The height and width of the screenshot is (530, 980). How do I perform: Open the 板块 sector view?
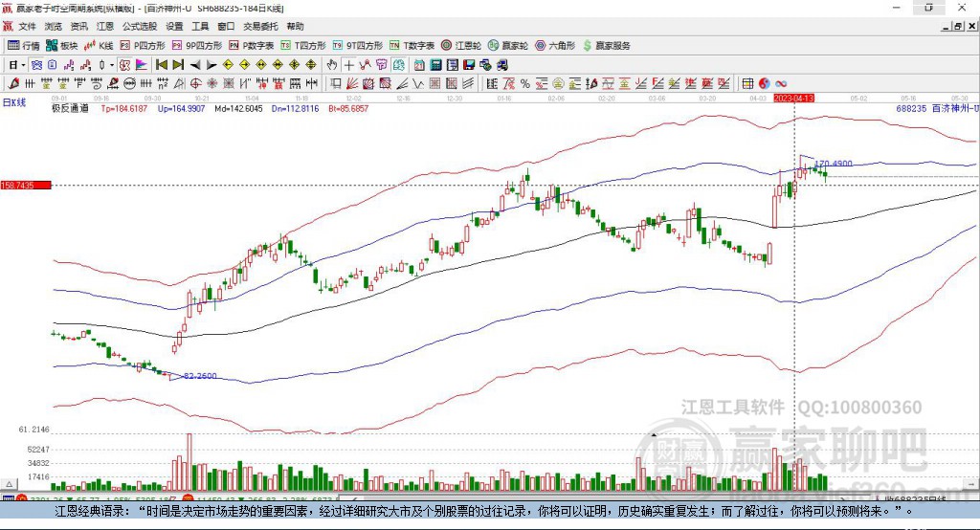tap(62, 46)
